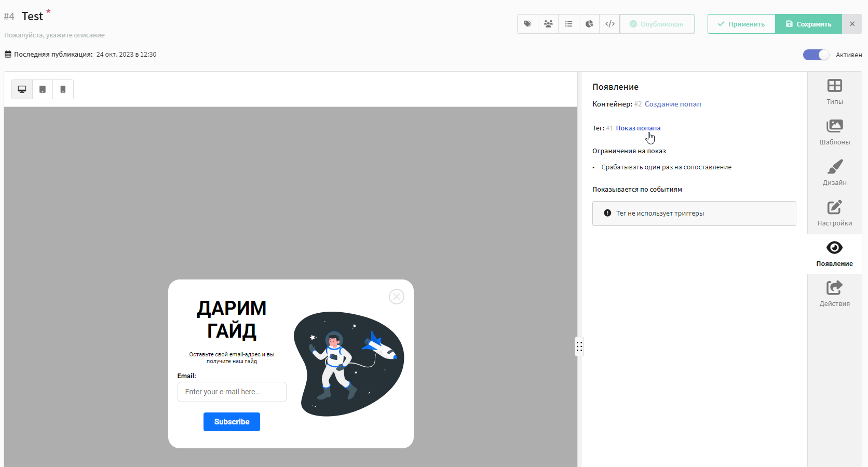Click the panel resize drag handle
Image resolution: width=868 pixels, height=467 pixels.
point(579,346)
